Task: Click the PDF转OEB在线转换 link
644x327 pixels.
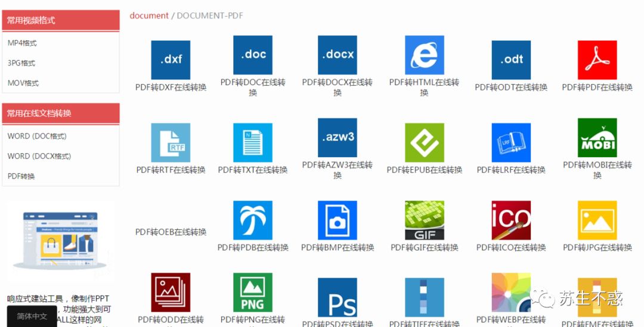Action: [171, 232]
